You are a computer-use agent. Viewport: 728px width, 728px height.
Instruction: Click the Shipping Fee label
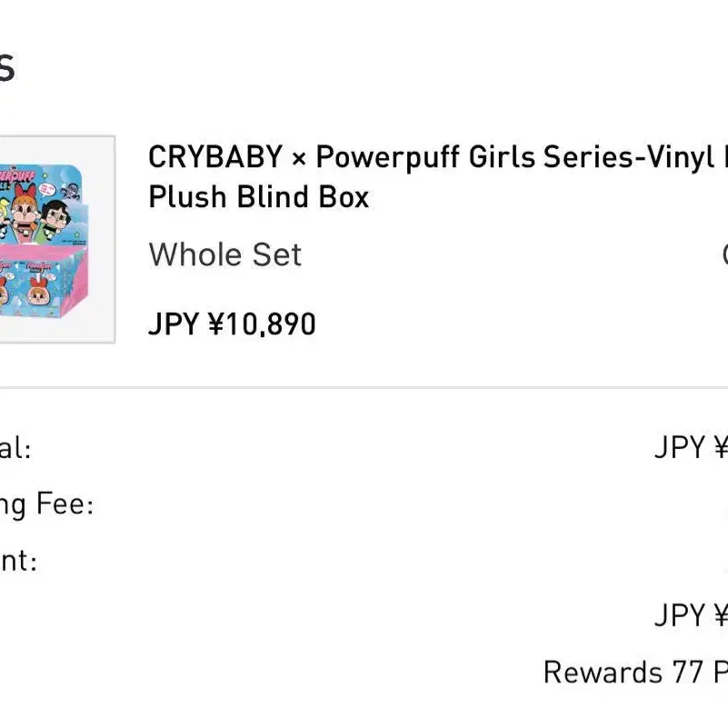click(46, 504)
